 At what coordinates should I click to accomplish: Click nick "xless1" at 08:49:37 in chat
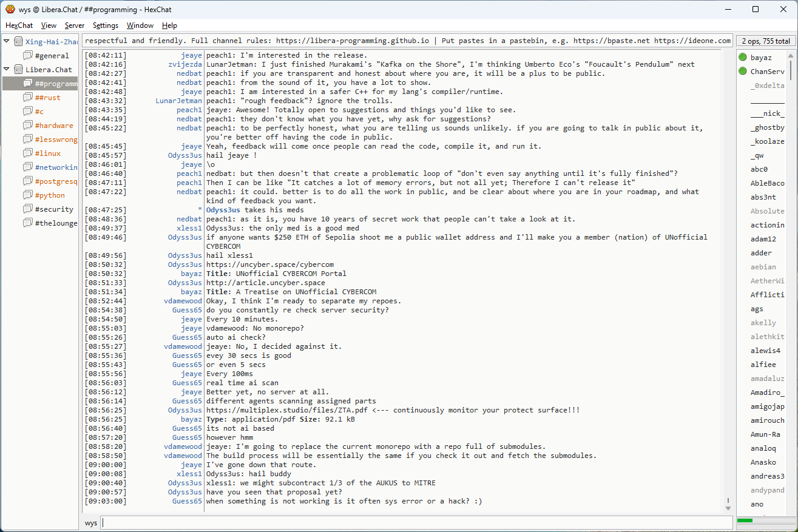(x=189, y=228)
